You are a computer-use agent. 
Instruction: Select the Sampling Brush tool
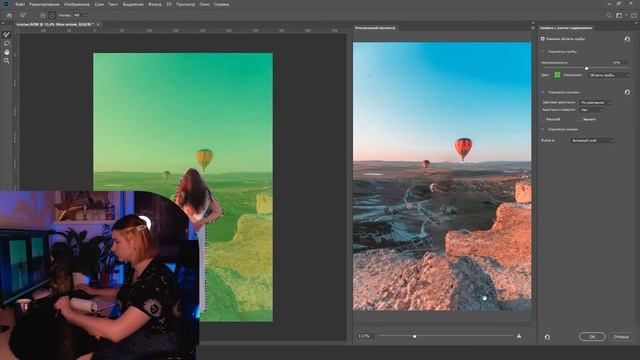click(x=7, y=35)
